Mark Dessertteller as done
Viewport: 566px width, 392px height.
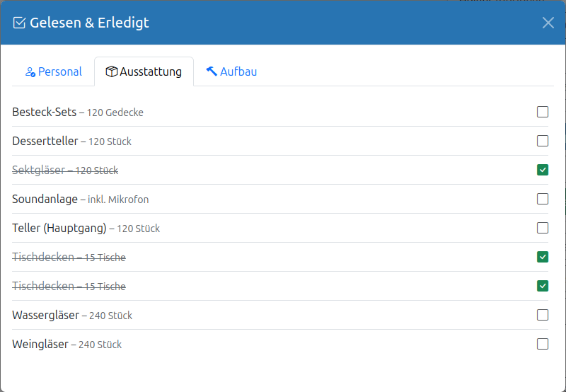click(x=543, y=141)
